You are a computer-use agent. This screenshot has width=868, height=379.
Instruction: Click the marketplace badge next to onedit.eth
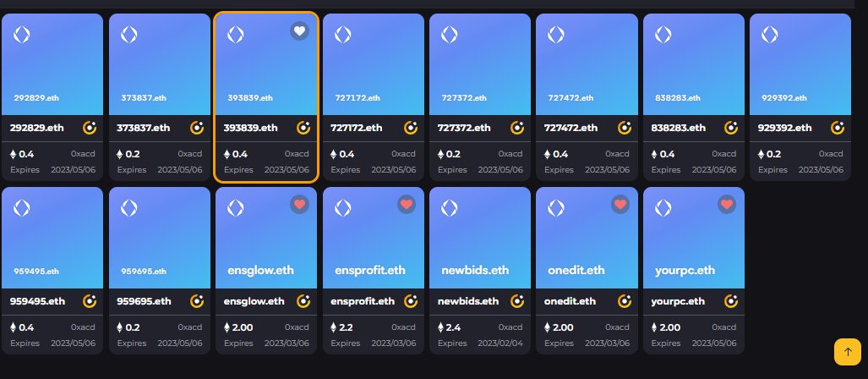pos(624,301)
